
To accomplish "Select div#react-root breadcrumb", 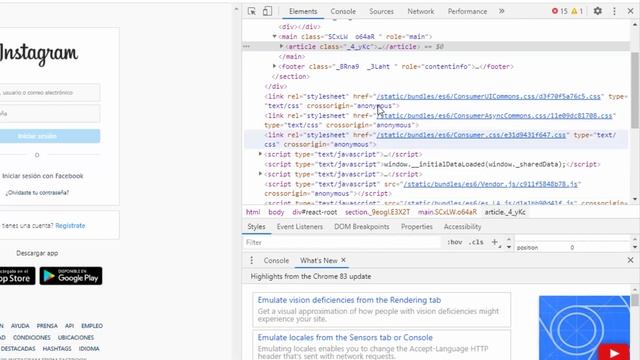I will pos(315,212).
